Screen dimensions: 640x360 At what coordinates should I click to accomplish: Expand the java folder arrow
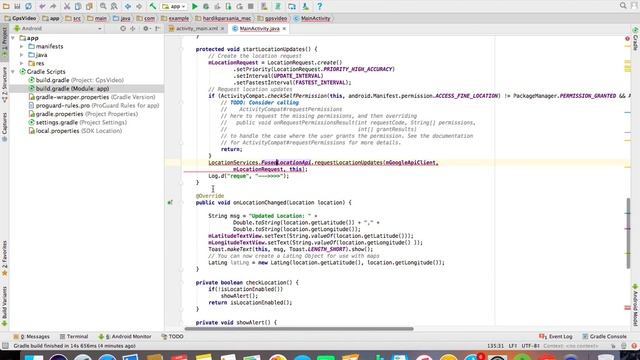coord(22,55)
